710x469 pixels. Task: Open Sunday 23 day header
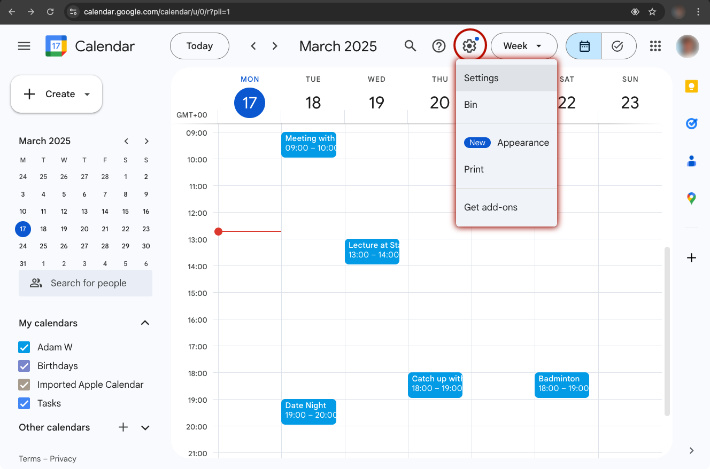(x=630, y=102)
